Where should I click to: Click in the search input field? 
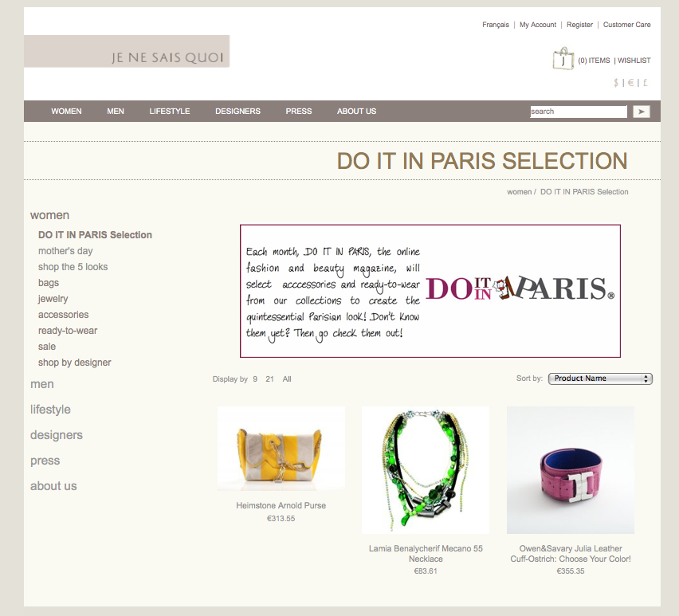(579, 112)
